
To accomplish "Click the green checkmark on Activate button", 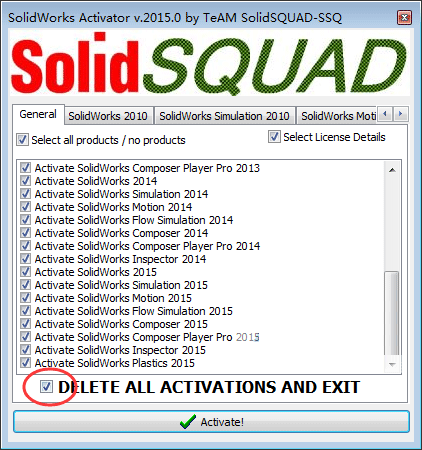I will [x=188, y=422].
